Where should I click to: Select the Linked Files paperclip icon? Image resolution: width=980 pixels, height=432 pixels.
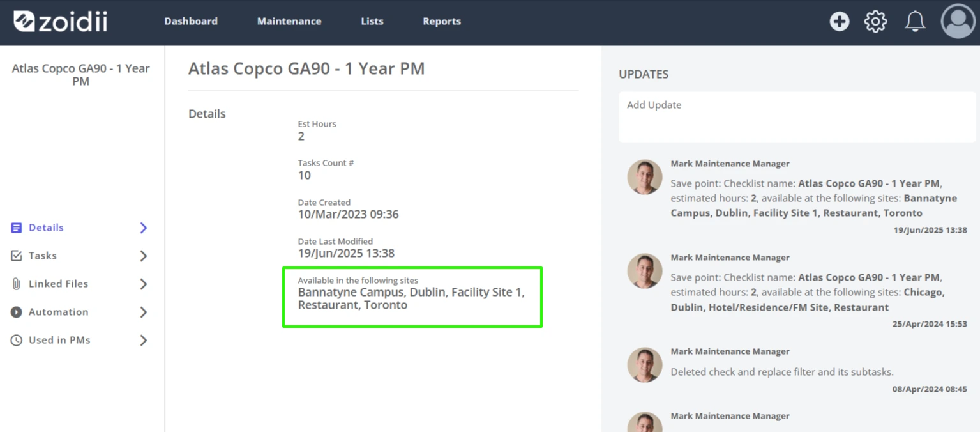(x=17, y=284)
